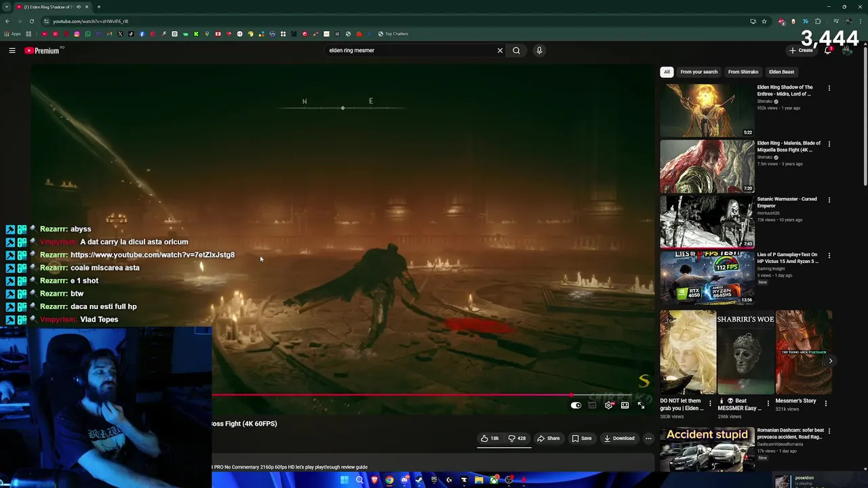Open options for Beat MESSMER Easy short

click(768, 403)
